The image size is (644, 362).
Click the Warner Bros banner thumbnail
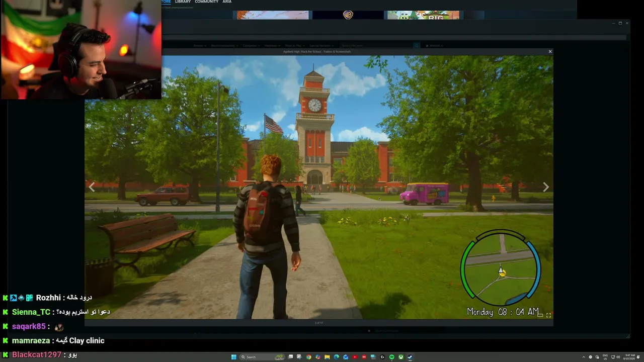pos(348,15)
